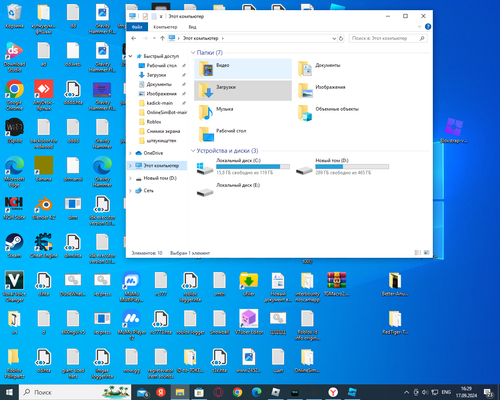Collapse Устройства и диски (3) group
This screenshot has height=400, width=500.
(x=193, y=151)
